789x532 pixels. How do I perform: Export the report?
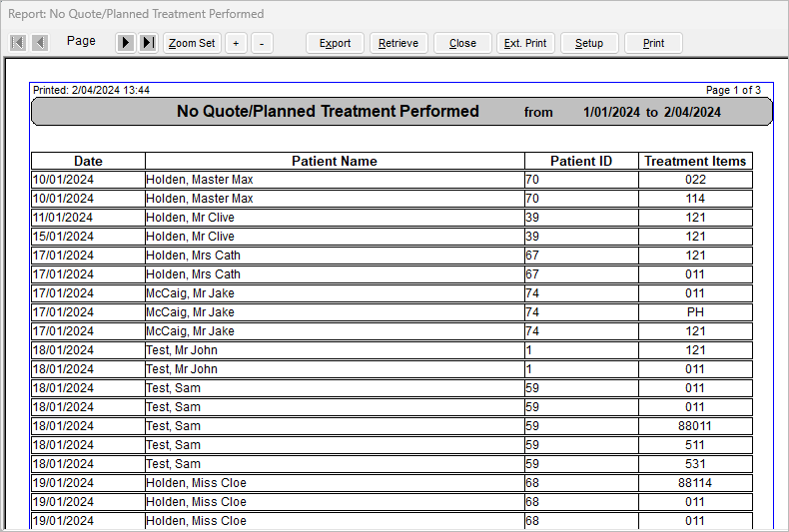pyautogui.click(x=335, y=43)
